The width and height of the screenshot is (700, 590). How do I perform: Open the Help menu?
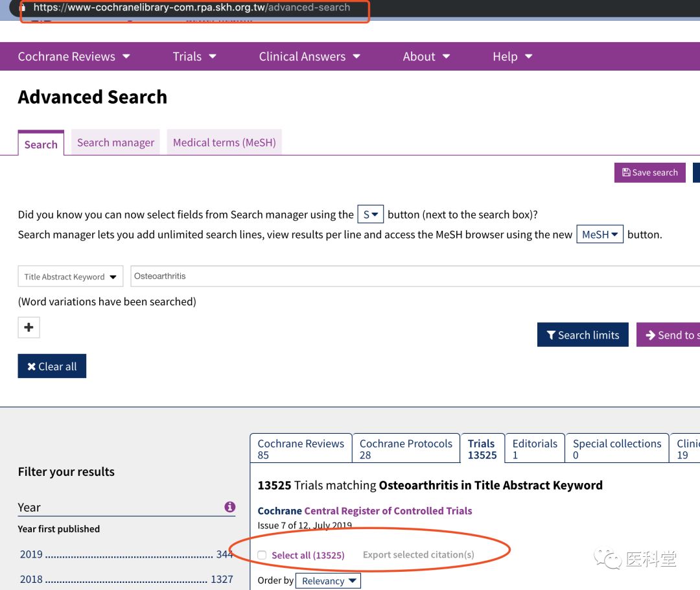(x=512, y=56)
